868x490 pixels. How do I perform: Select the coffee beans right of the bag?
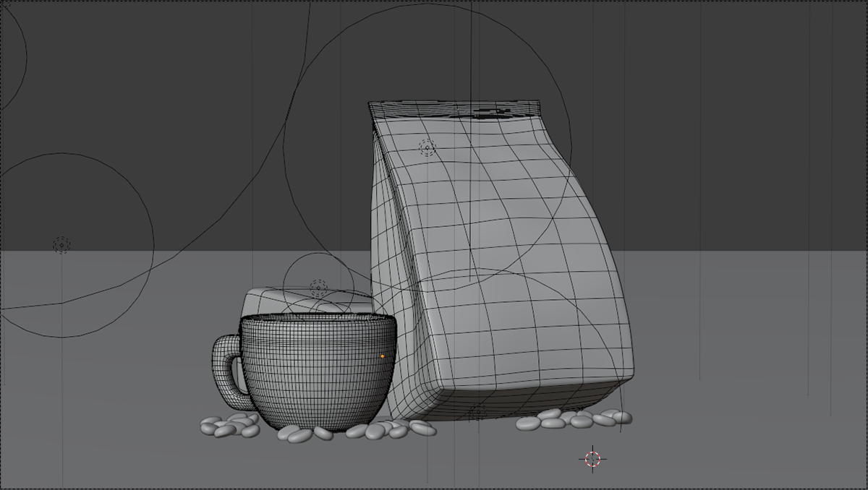coord(574,419)
